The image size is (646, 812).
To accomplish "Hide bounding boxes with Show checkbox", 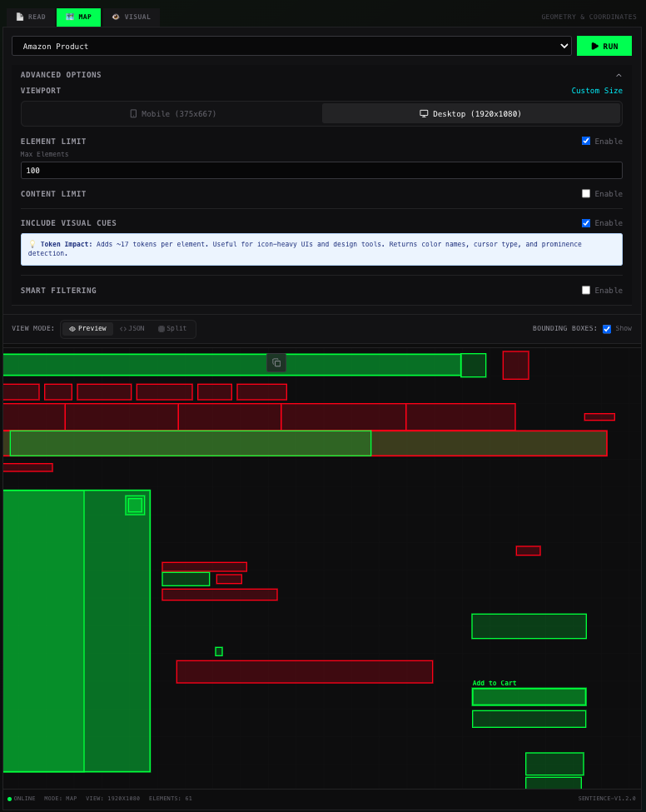I will pyautogui.click(x=606, y=329).
